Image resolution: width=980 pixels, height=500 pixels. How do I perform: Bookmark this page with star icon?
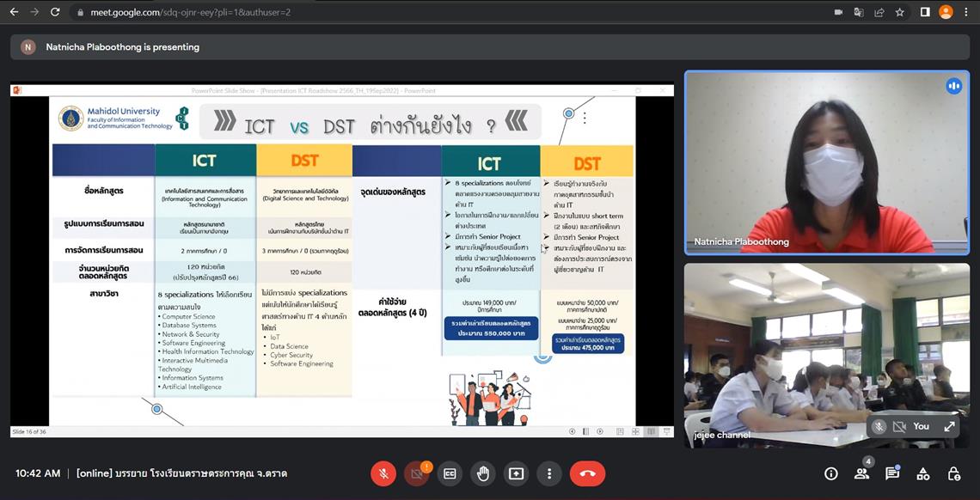coord(899,12)
